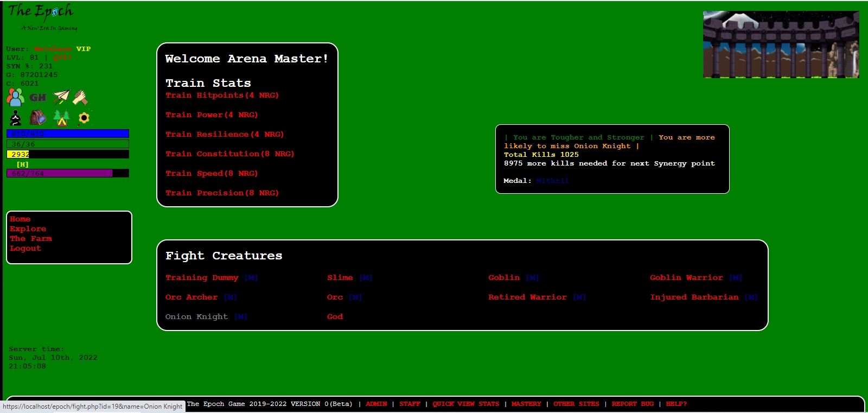Screen dimensions: 868x413
Task: Open QUICK VIEW STATS in footer
Action: coord(465,404)
